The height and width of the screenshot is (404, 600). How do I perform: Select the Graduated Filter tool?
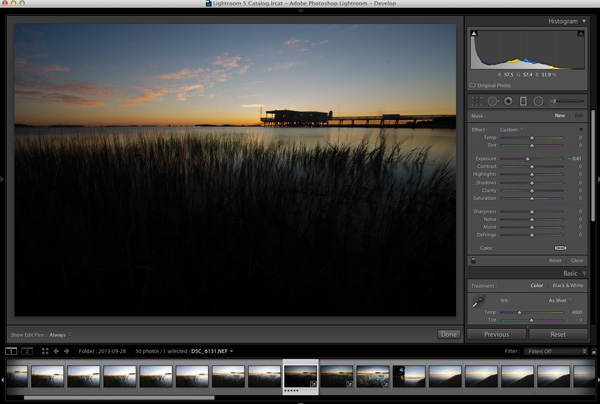(523, 101)
